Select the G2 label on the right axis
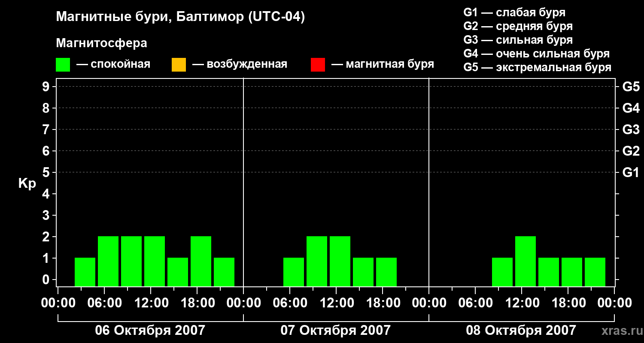The width and height of the screenshot is (644, 343). click(631, 151)
